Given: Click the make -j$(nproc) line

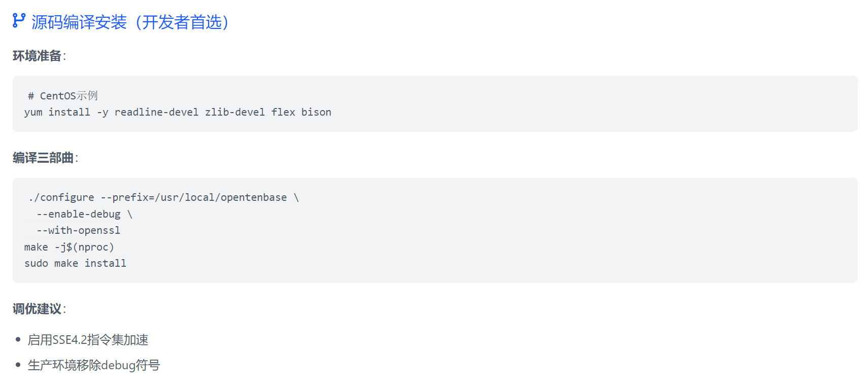Looking at the screenshot, I should click(69, 247).
